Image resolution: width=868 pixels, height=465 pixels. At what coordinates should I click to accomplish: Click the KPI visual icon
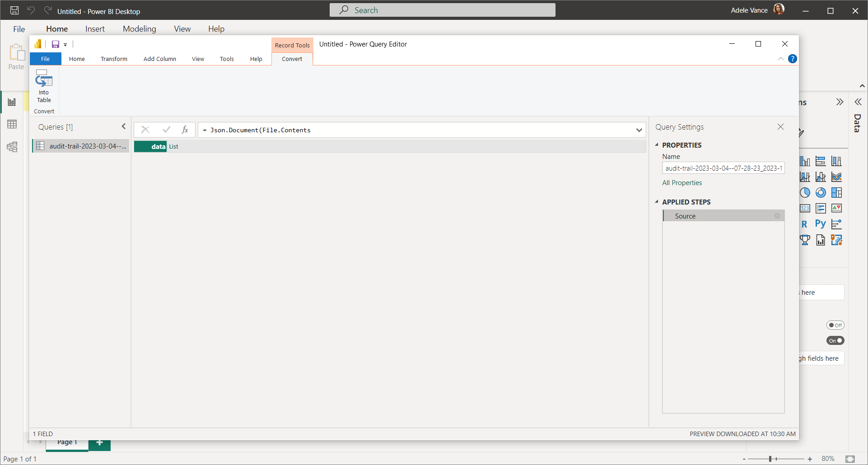(836, 208)
